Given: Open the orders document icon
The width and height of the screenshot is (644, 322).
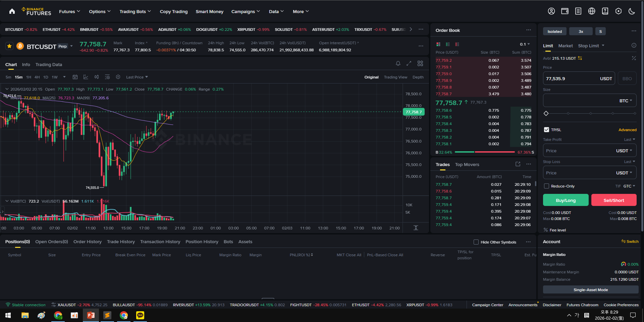Looking at the screenshot, I should pos(578,11).
